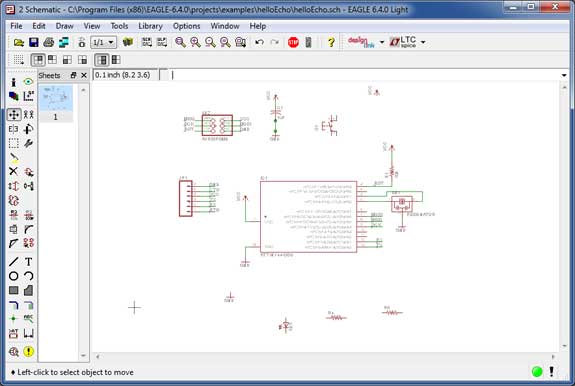Expand the command line history dropdown
575x386 pixels.
(564, 75)
